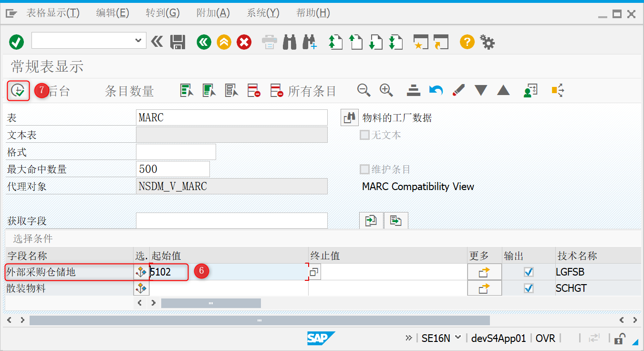Cancel with the red X toolbar icon
The image size is (644, 351).
click(244, 42)
